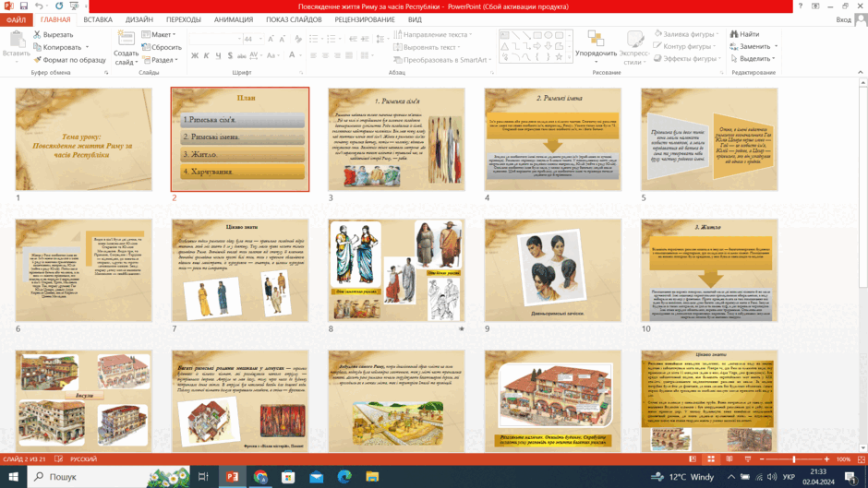Clear all formatting icon

(x=298, y=39)
